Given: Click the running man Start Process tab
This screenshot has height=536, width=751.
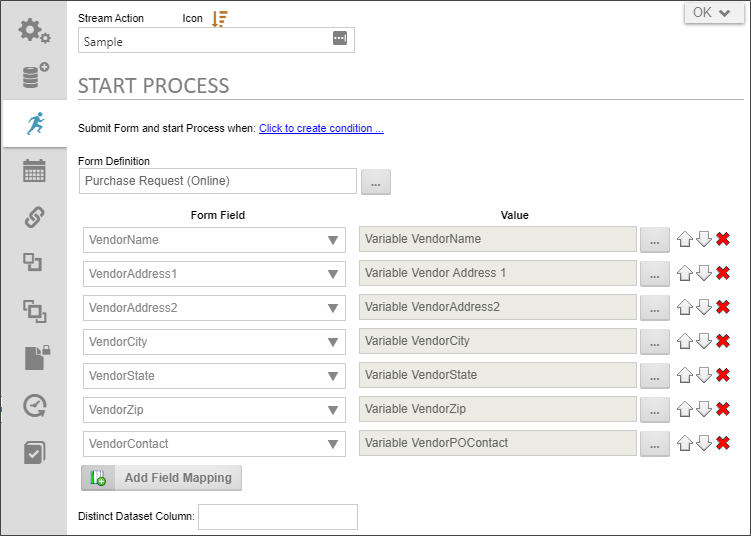Looking at the screenshot, I should click(x=35, y=124).
